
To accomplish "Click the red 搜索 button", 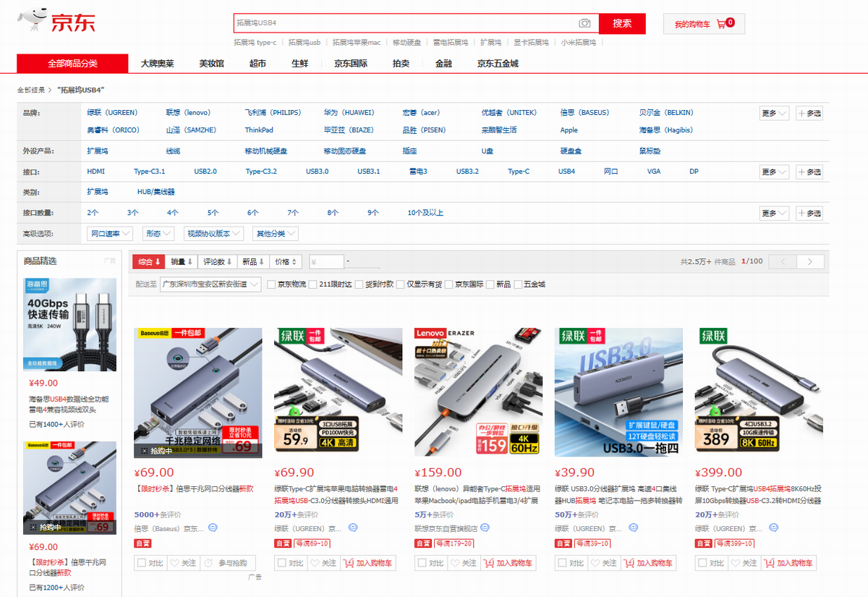I will (622, 23).
